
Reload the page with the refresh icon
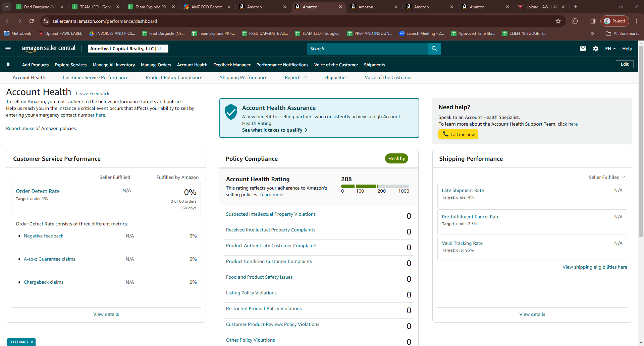[32, 21]
